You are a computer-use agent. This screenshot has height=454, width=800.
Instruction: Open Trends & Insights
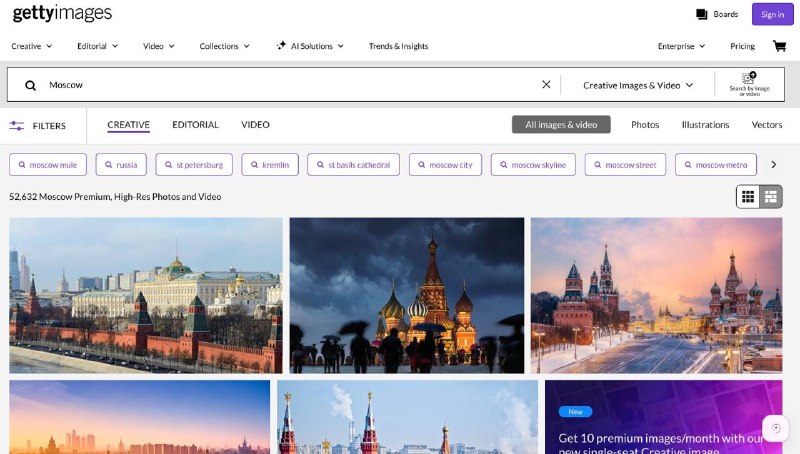398,46
